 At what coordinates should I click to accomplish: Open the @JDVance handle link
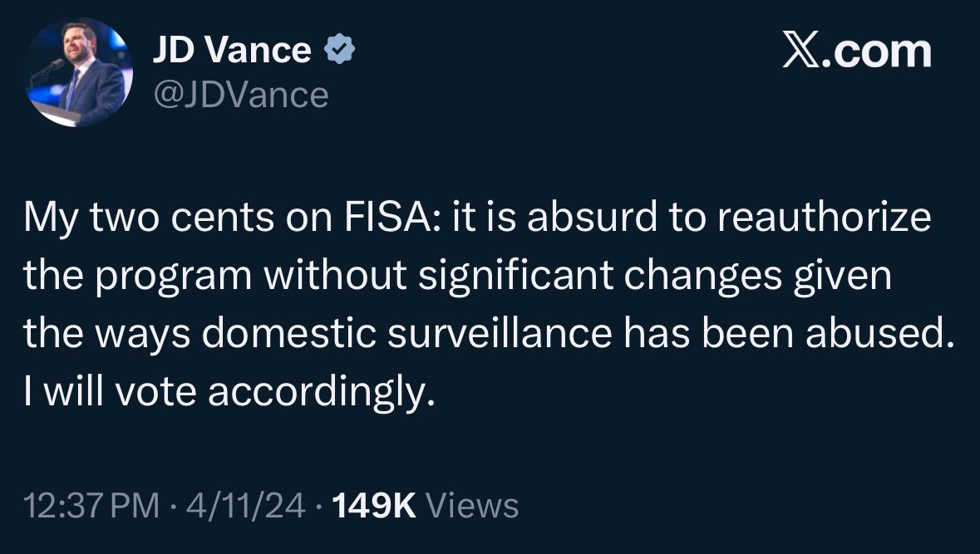point(240,94)
